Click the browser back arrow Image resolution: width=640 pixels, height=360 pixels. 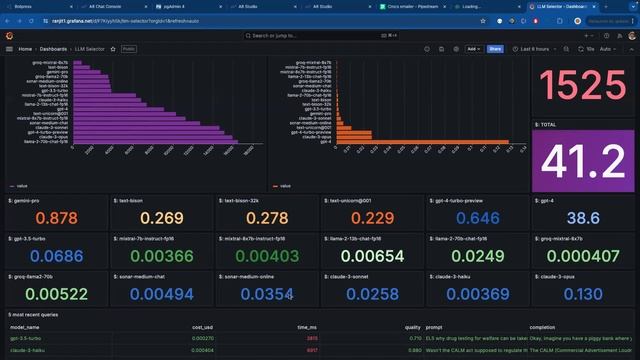click(x=7, y=21)
